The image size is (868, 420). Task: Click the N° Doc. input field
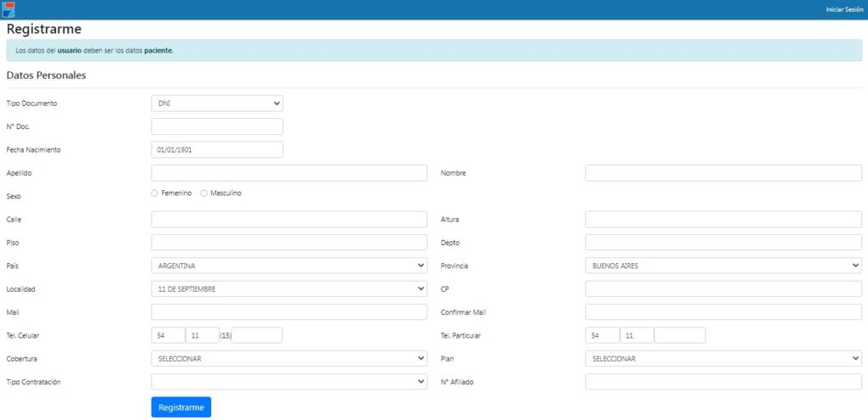[217, 126]
